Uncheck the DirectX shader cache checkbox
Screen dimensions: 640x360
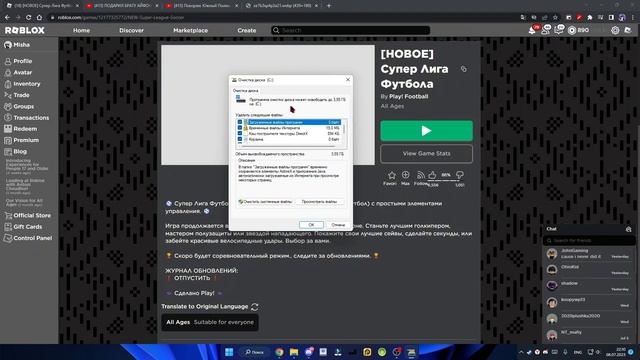240,133
